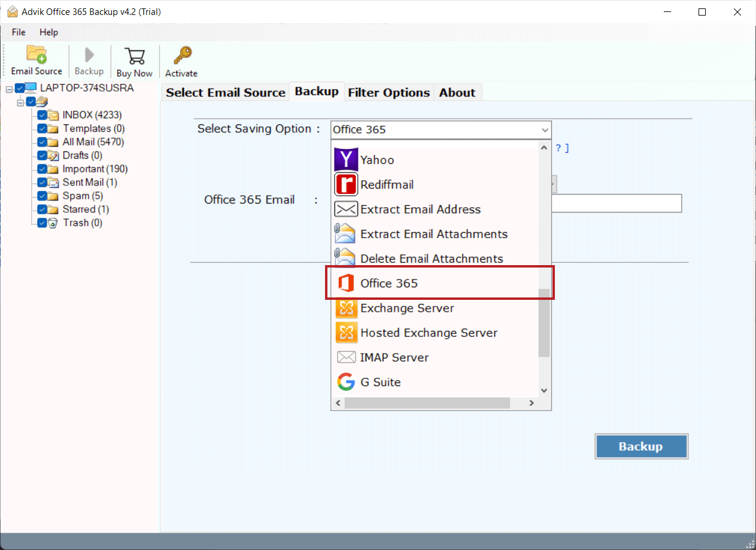Viewport: 756px width, 550px height.
Task: Toggle the Sent Mail checkbox off
Action: coord(42,182)
